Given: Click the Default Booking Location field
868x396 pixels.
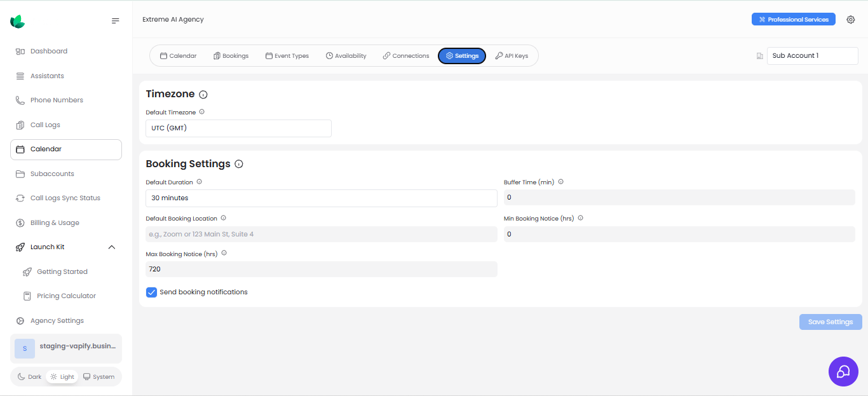Looking at the screenshot, I should point(322,235).
